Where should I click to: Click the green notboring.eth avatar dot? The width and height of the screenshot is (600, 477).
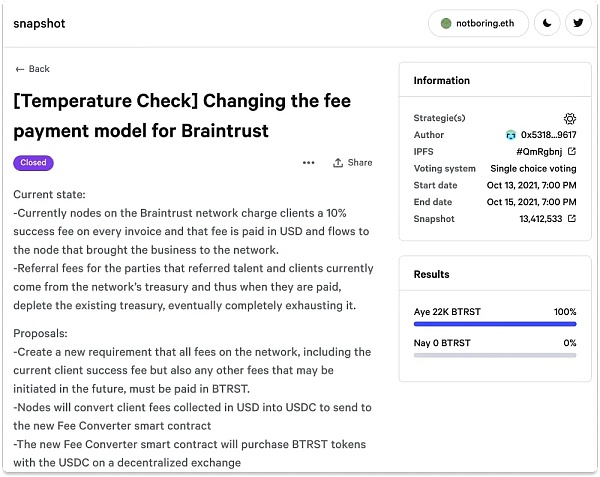pyautogui.click(x=446, y=23)
